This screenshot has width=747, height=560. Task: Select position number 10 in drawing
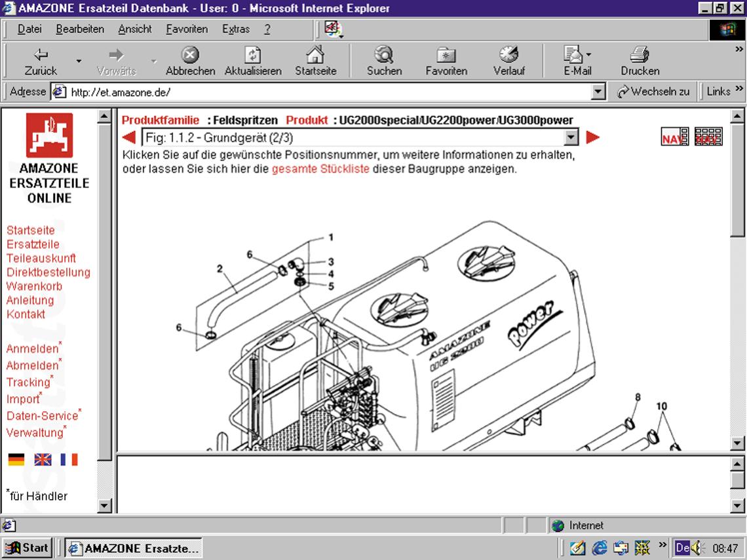click(662, 406)
